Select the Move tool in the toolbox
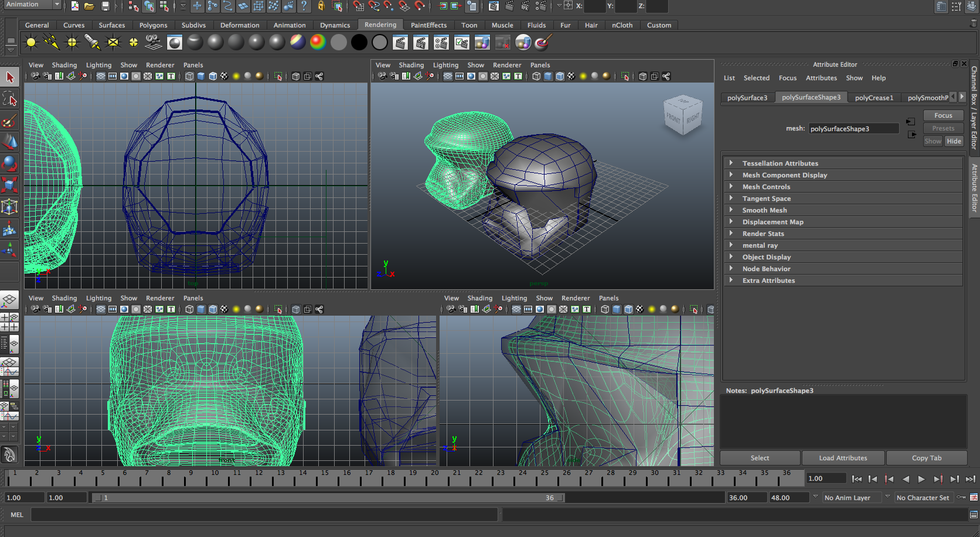Screen dimensions: 980x537 [x=9, y=142]
